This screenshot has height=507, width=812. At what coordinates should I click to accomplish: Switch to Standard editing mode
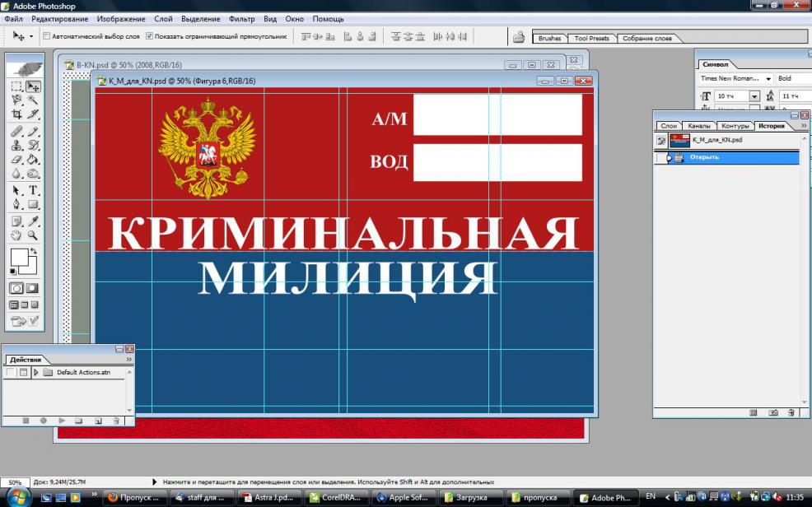(x=16, y=288)
